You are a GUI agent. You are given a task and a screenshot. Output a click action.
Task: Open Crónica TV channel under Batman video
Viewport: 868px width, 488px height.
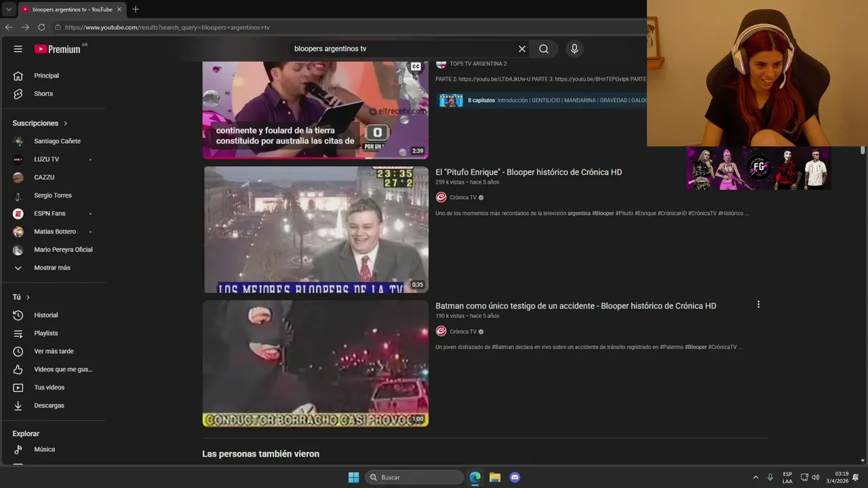click(x=462, y=331)
